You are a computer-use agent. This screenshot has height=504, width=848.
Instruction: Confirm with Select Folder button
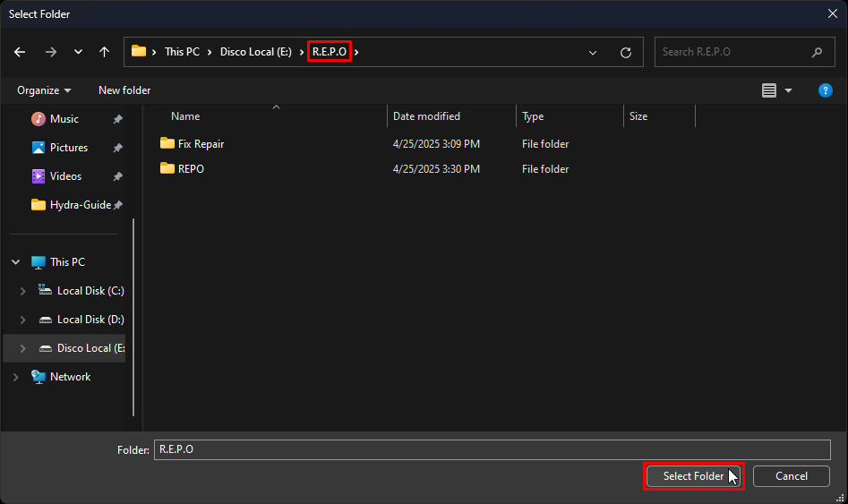(693, 476)
